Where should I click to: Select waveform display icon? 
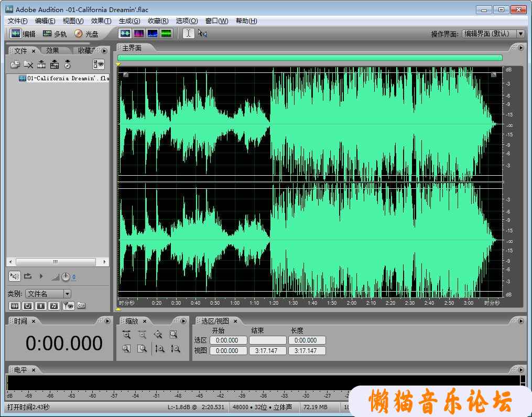coord(125,33)
